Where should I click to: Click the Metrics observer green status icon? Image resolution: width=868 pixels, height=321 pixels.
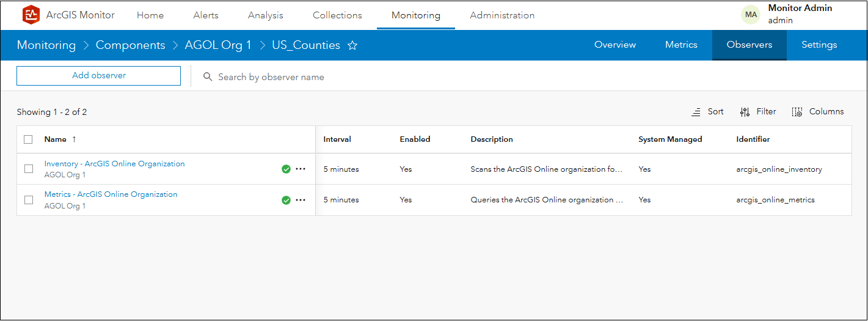click(286, 200)
